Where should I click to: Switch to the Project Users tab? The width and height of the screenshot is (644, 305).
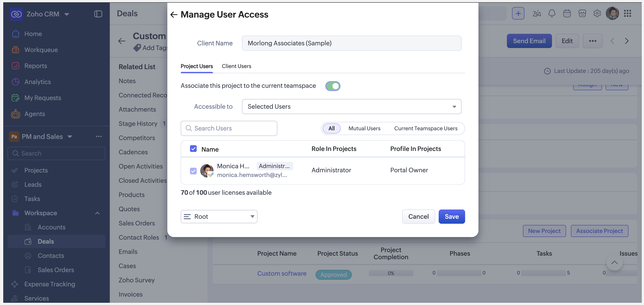click(197, 66)
